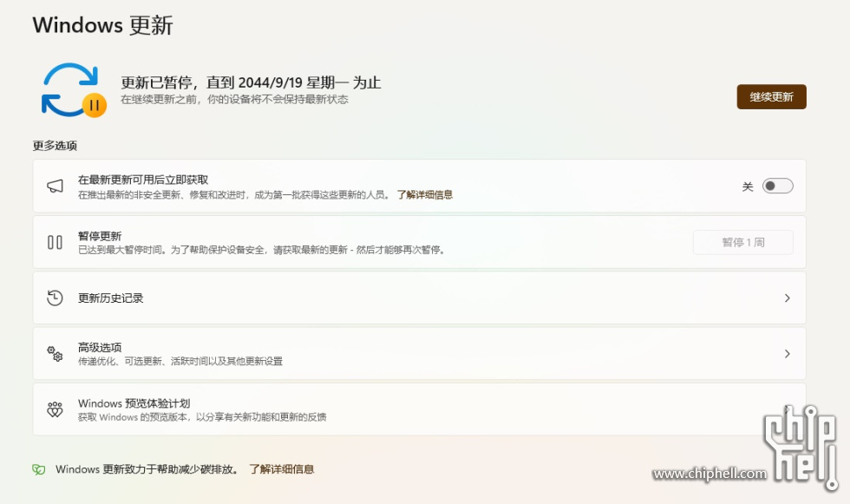Click the '关' toggle state label

tap(748, 187)
